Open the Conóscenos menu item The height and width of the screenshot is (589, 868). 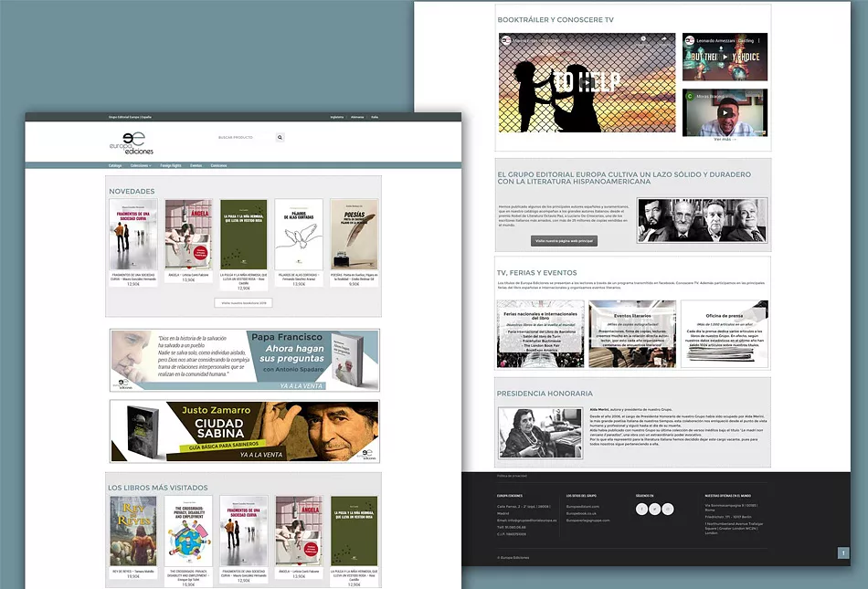(x=218, y=165)
